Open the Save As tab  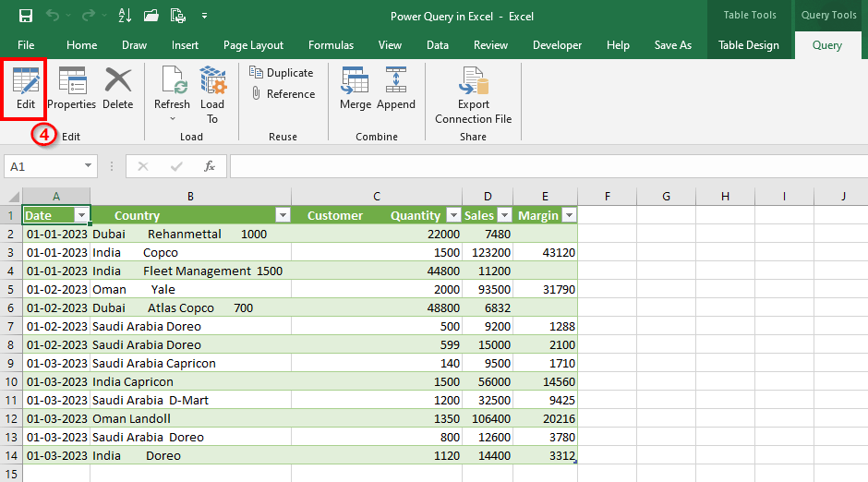(x=672, y=45)
